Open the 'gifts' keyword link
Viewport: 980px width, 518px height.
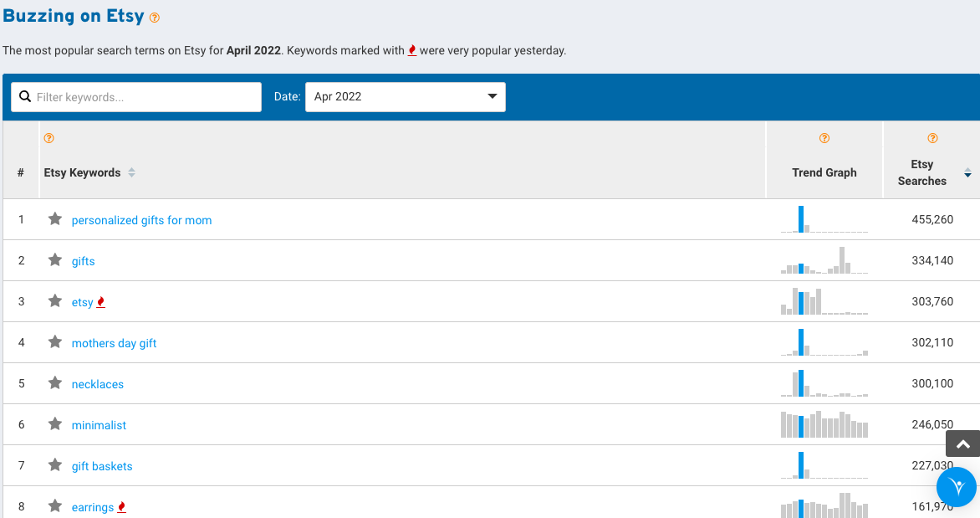83,261
